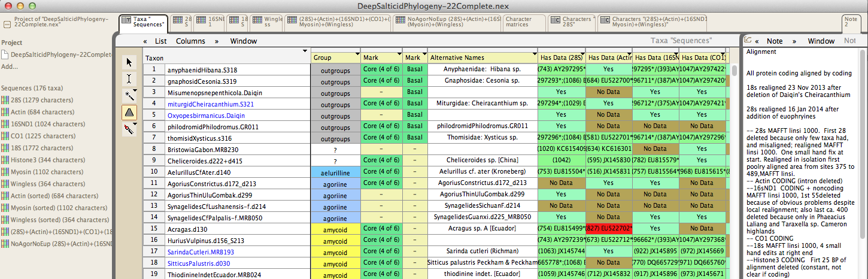Click row number 10 for AelurillusCfAter

pos(153,172)
